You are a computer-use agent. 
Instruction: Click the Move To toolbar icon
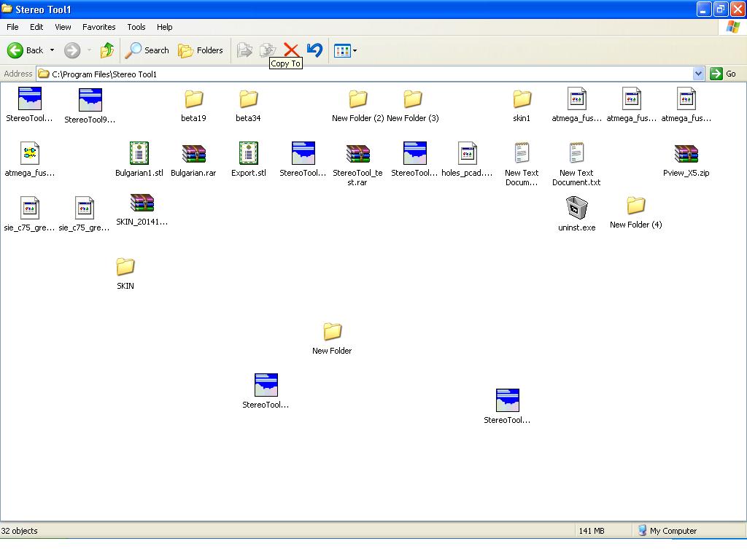click(x=245, y=50)
